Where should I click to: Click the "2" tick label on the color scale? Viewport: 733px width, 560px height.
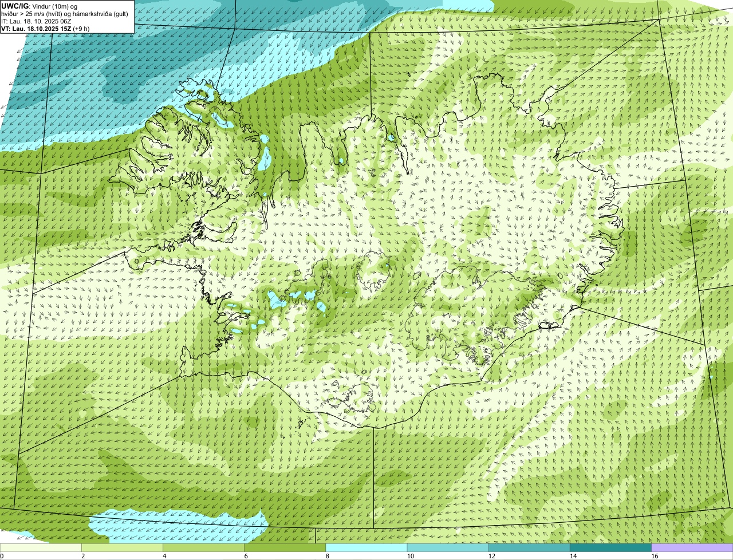coord(83,556)
